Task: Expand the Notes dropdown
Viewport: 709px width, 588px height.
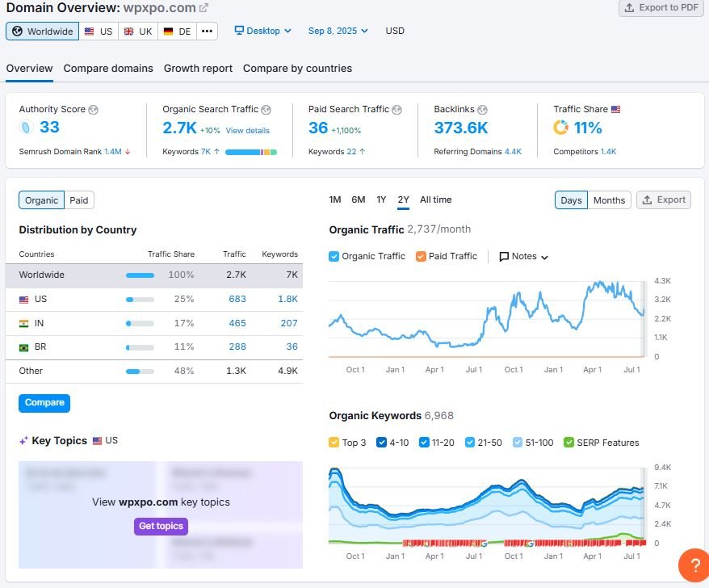Action: (x=523, y=256)
